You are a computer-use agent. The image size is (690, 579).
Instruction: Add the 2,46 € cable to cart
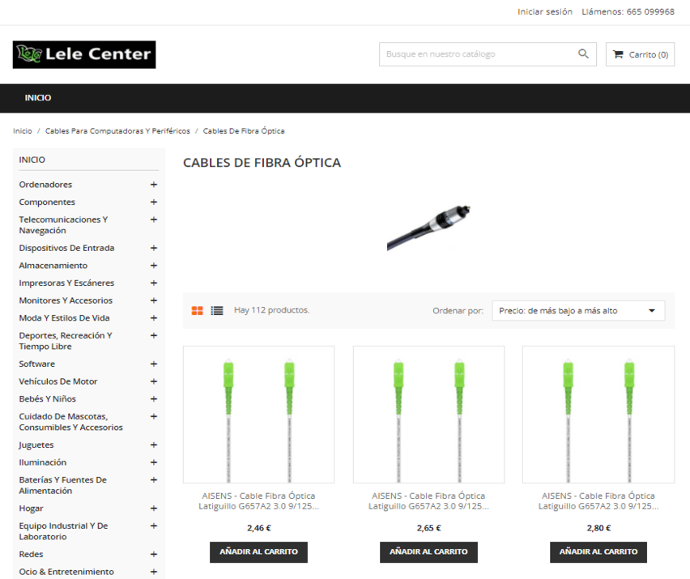pyautogui.click(x=259, y=552)
